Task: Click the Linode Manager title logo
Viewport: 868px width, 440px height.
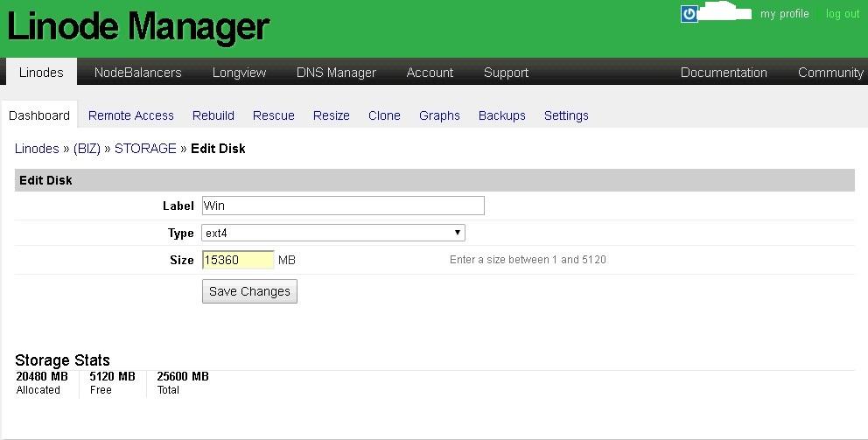Action: [138, 26]
